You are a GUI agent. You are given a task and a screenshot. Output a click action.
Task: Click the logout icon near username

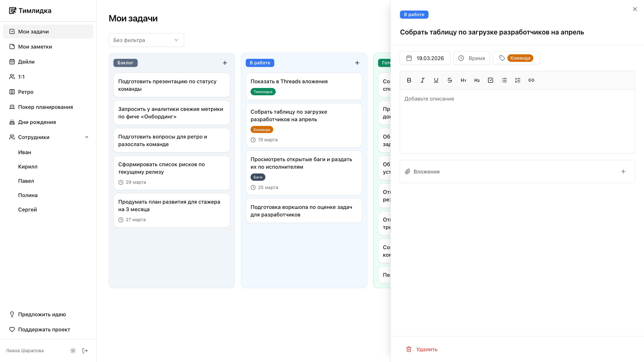[85, 351]
